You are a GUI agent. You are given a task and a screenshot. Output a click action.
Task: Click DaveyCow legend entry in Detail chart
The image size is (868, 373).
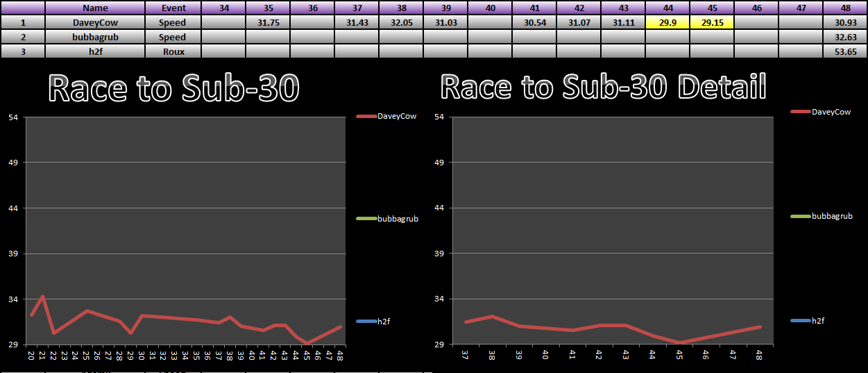820,111
